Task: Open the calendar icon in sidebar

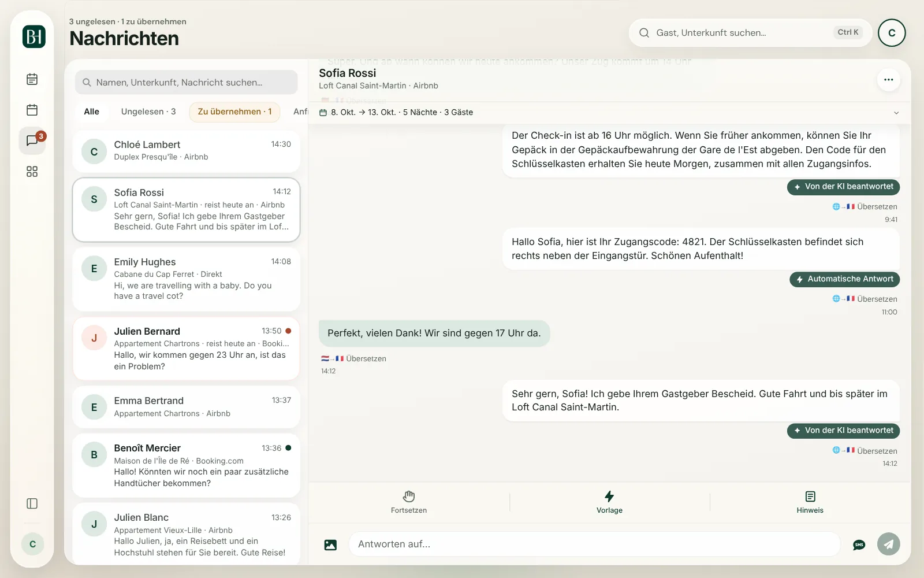Action: 32,110
